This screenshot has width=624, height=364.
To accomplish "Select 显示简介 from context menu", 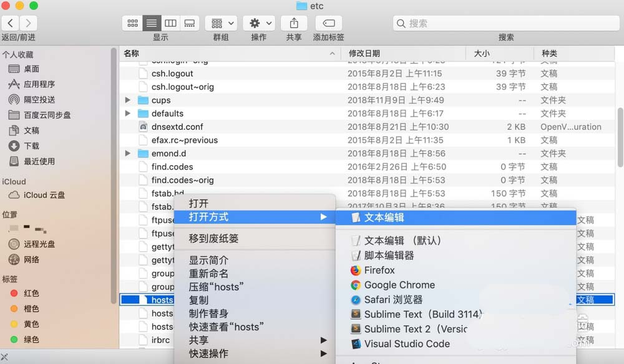I will (208, 260).
